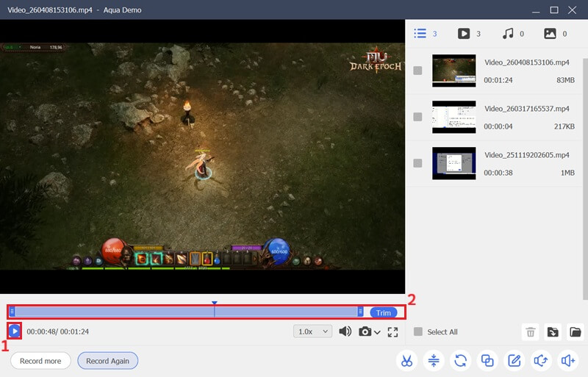
Task: Switch to the all files list tab
Action: pos(426,33)
